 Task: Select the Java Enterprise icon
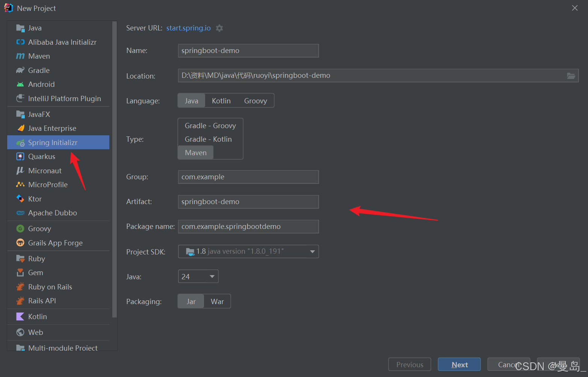click(x=20, y=128)
